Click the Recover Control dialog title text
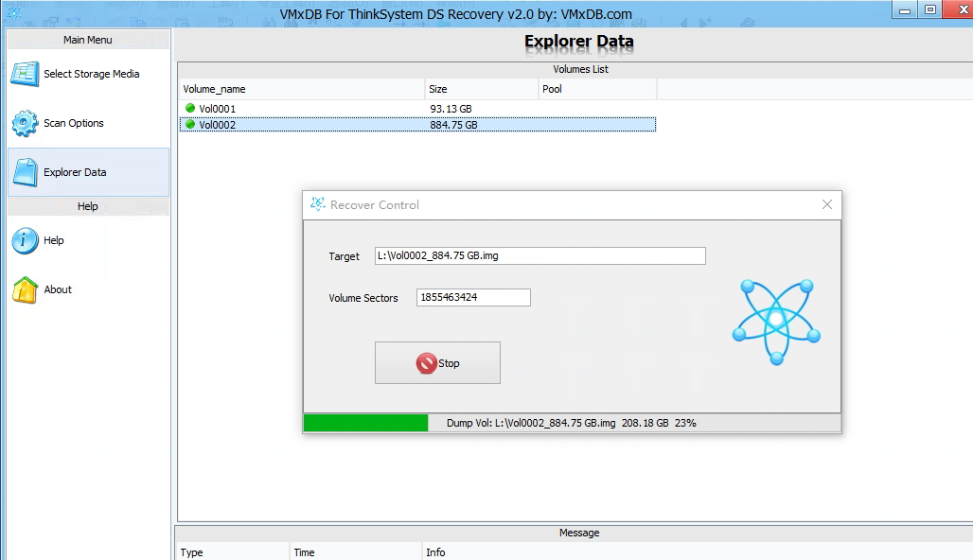This screenshot has height=560, width=973. [x=374, y=204]
